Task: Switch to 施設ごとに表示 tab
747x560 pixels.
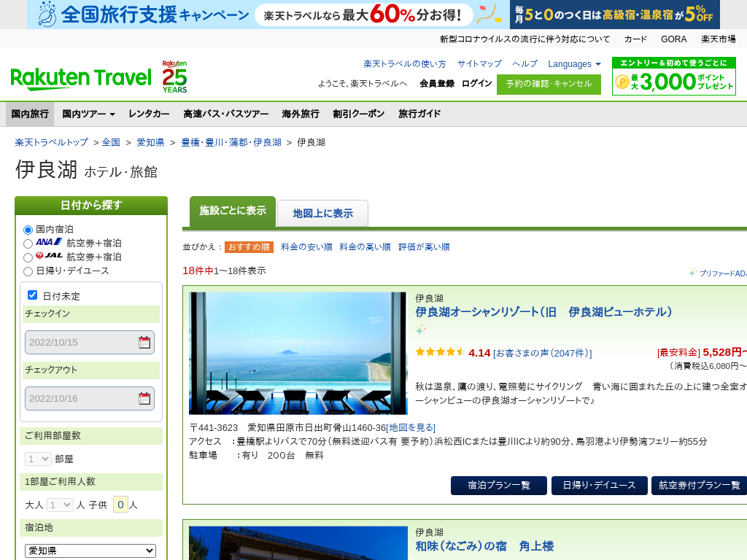Action: pos(233,211)
